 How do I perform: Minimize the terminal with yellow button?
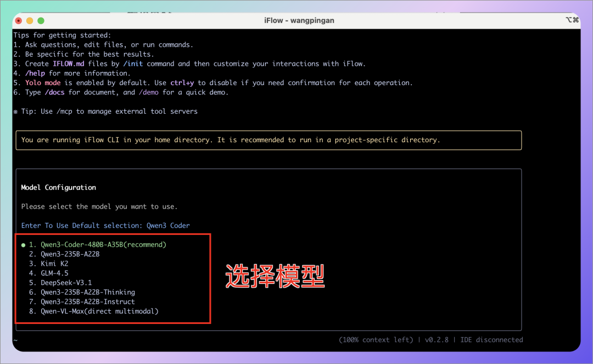[30, 21]
